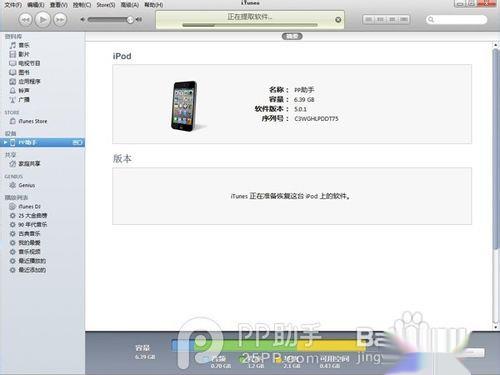Click the software version value 5.0.1
Image resolution: width=500 pixels, height=375 pixels.
tap(300, 109)
